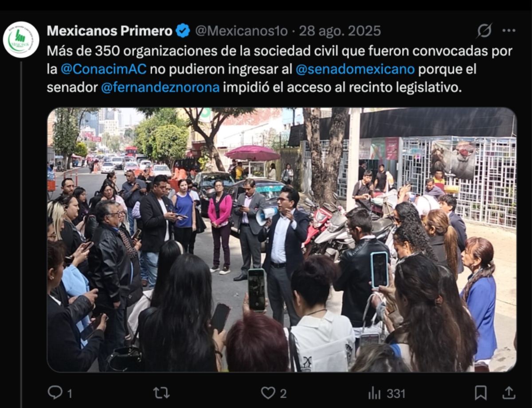Like the post with the heart icon
Screen dimensions: 532x408
[x=268, y=392]
